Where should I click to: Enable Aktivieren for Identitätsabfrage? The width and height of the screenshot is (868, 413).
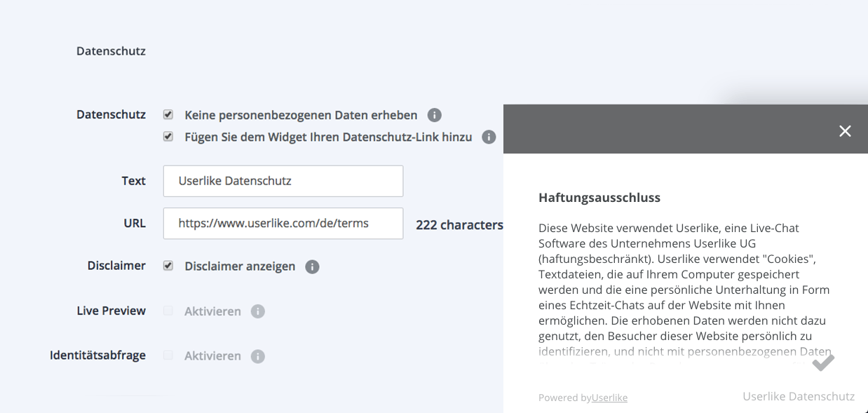pyautogui.click(x=168, y=356)
